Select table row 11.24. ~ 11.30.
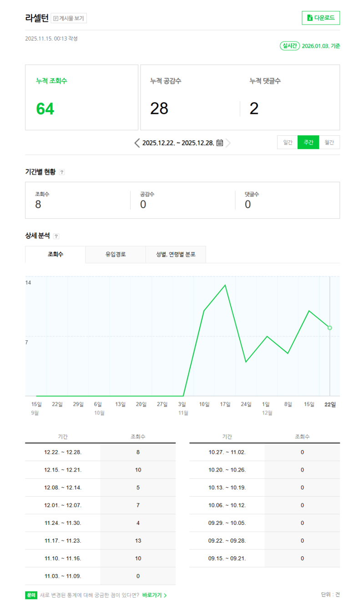 click(x=100, y=523)
